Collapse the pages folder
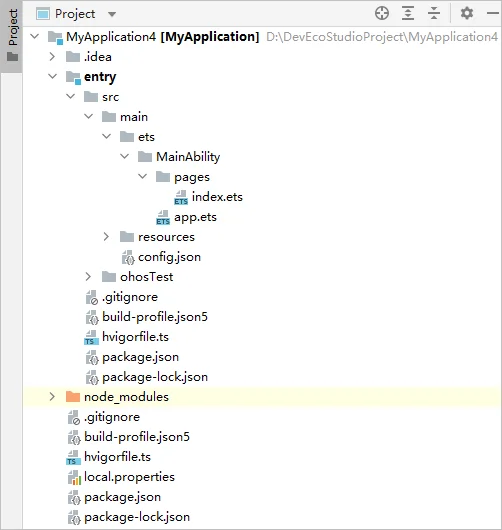This screenshot has width=502, height=530. pyautogui.click(x=143, y=176)
